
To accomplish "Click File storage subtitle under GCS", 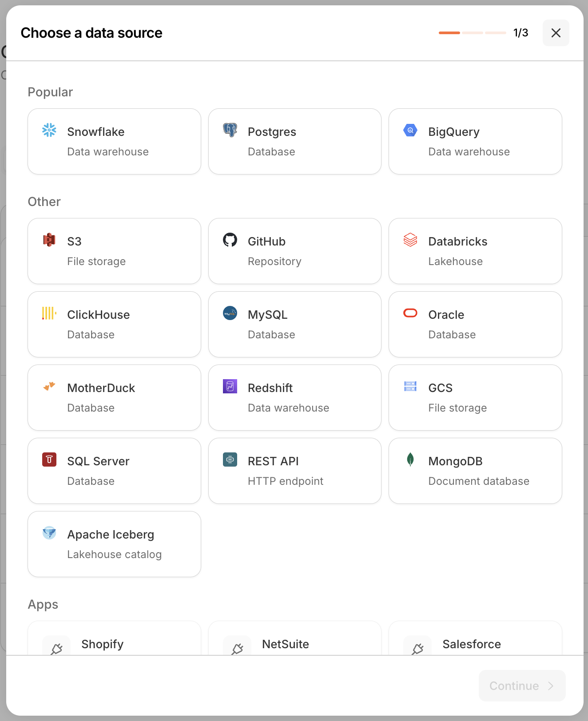I will coord(458,408).
